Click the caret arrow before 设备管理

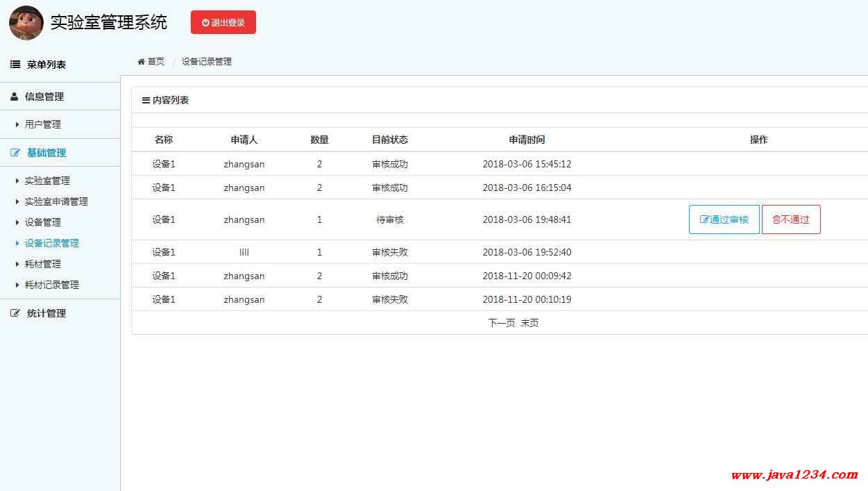[17, 222]
